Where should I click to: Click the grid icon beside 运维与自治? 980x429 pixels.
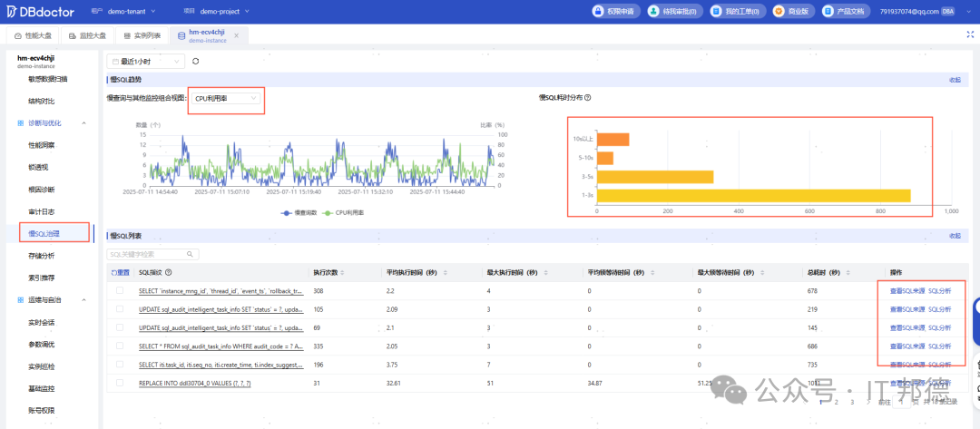[x=21, y=300]
